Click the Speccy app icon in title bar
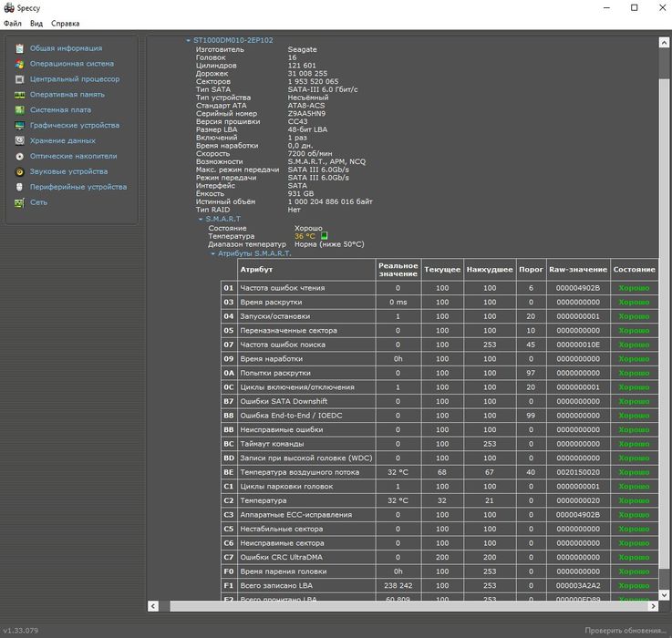 point(9,7)
